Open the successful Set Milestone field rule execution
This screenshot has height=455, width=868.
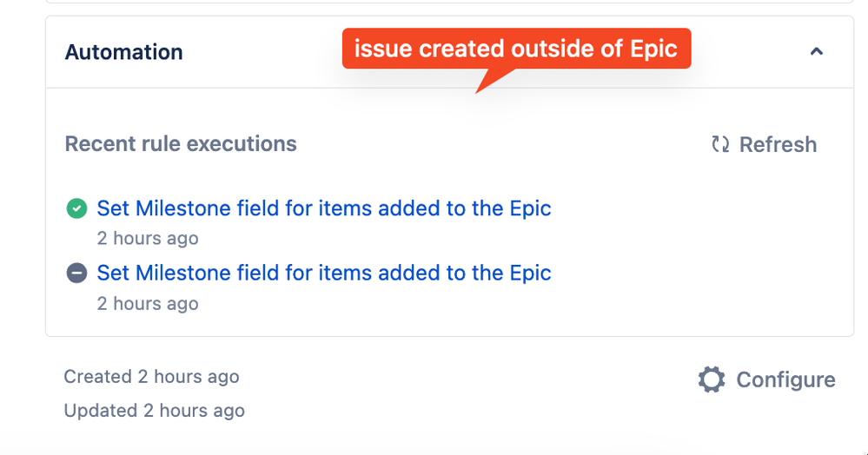[324, 208]
